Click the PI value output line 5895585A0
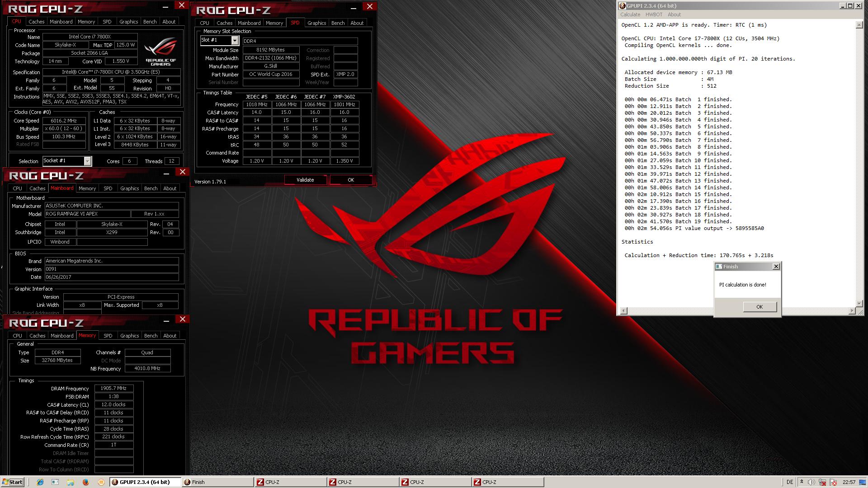 694,228
